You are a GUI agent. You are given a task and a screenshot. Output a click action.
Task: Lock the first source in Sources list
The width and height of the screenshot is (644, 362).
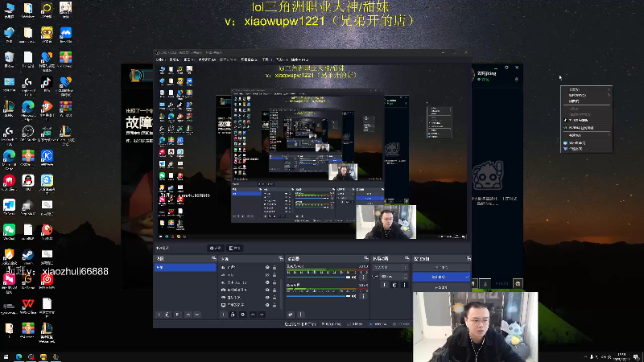(275, 267)
